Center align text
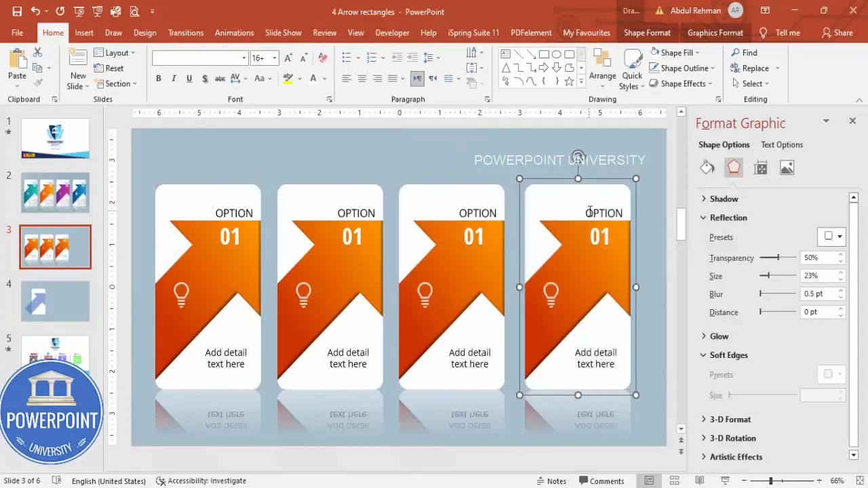This screenshot has height=488, width=868. (x=362, y=79)
